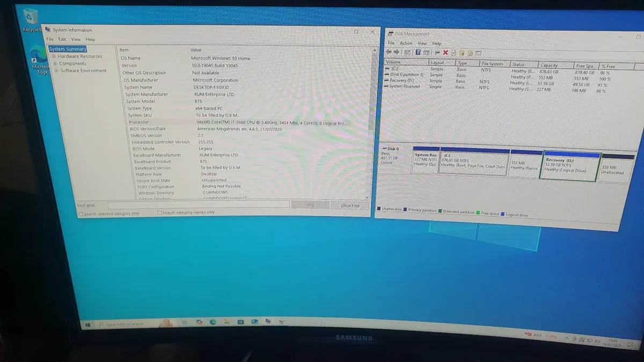Open Task View on taskbar

[184, 322]
